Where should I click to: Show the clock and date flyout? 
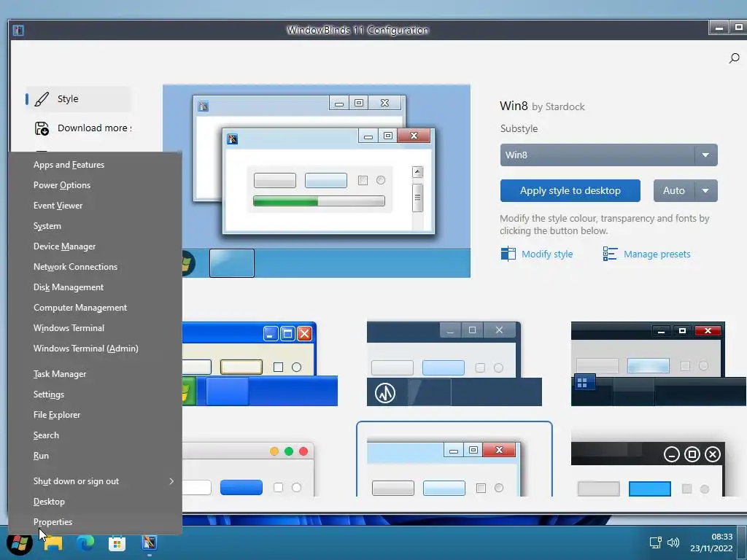pyautogui.click(x=711, y=542)
